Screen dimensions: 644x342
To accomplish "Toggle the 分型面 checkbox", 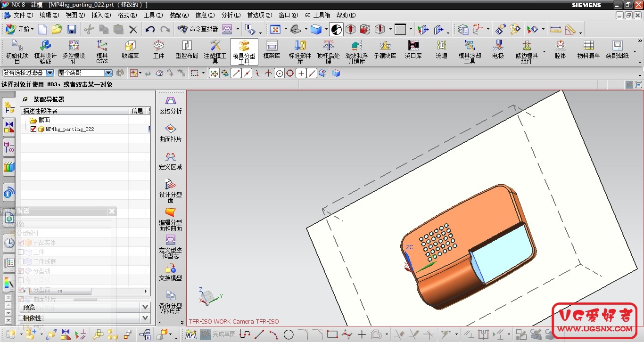I will pos(21,290).
